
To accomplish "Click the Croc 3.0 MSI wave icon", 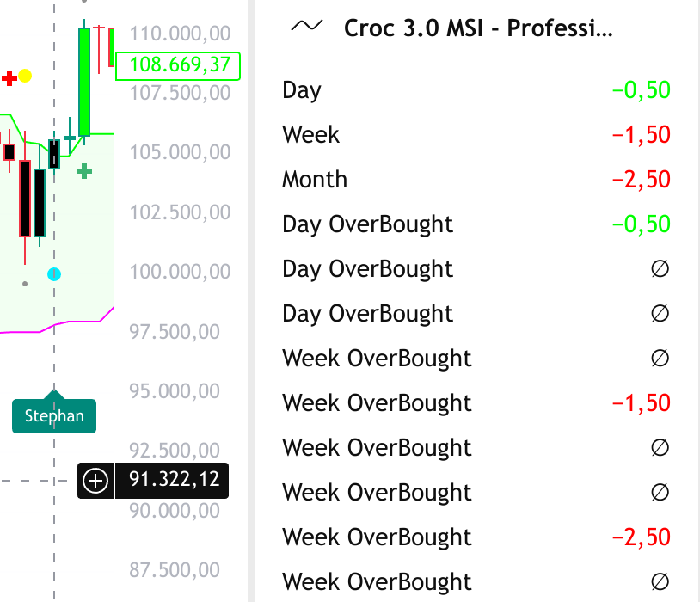I will coord(307,28).
